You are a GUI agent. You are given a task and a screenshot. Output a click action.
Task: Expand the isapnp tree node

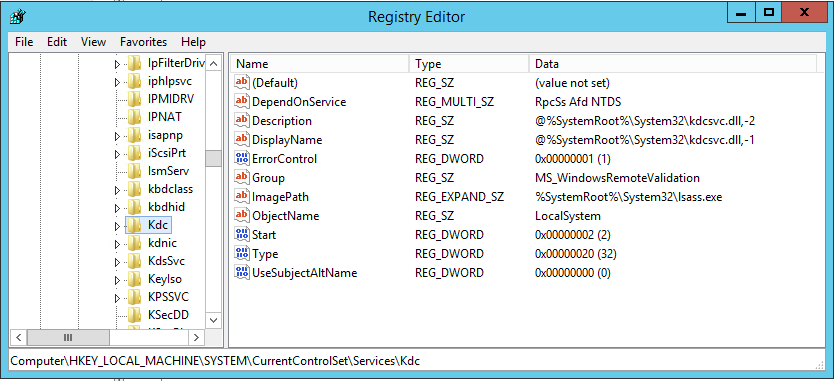coord(118,136)
